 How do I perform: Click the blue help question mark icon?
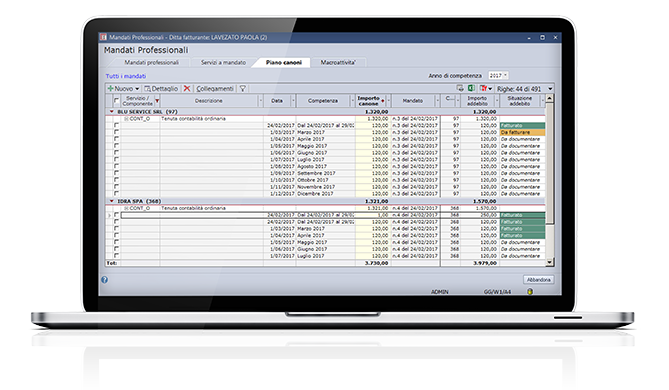click(105, 280)
